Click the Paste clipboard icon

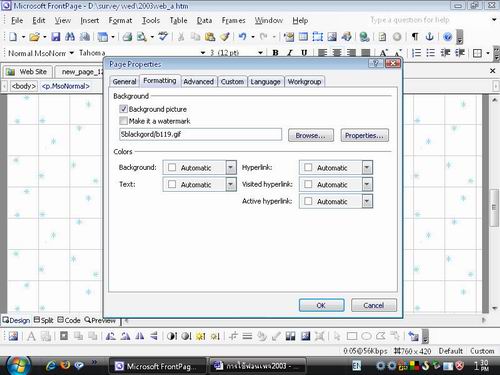click(210, 37)
